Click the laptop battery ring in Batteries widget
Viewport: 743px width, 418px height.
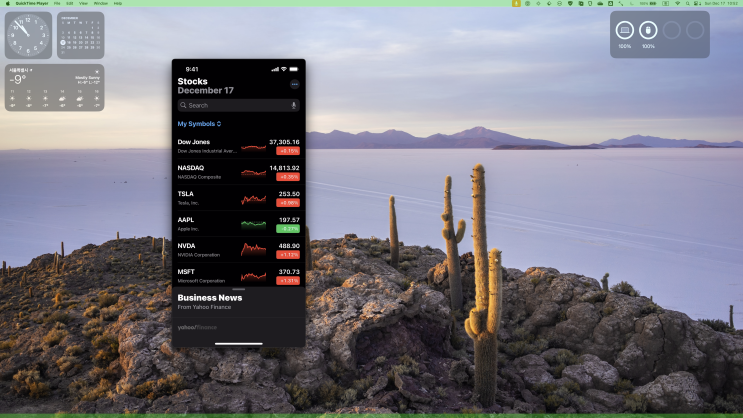pyautogui.click(x=625, y=30)
